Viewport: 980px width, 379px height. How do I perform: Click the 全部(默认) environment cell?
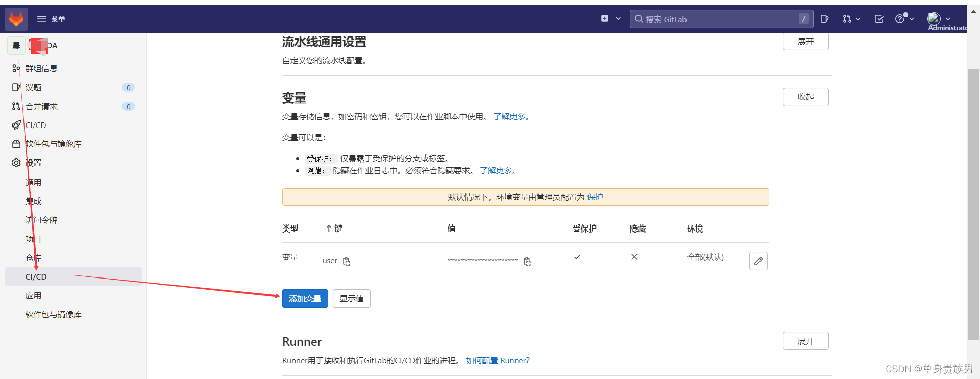coord(705,257)
